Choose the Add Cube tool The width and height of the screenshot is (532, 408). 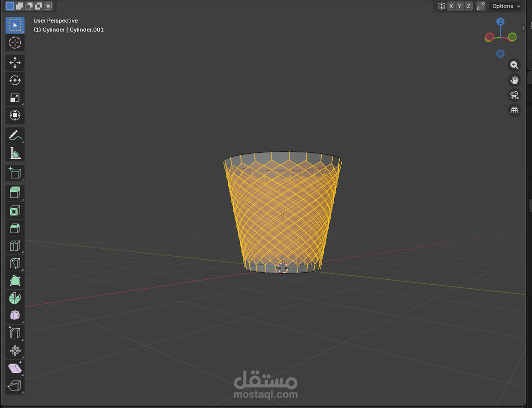click(x=15, y=173)
